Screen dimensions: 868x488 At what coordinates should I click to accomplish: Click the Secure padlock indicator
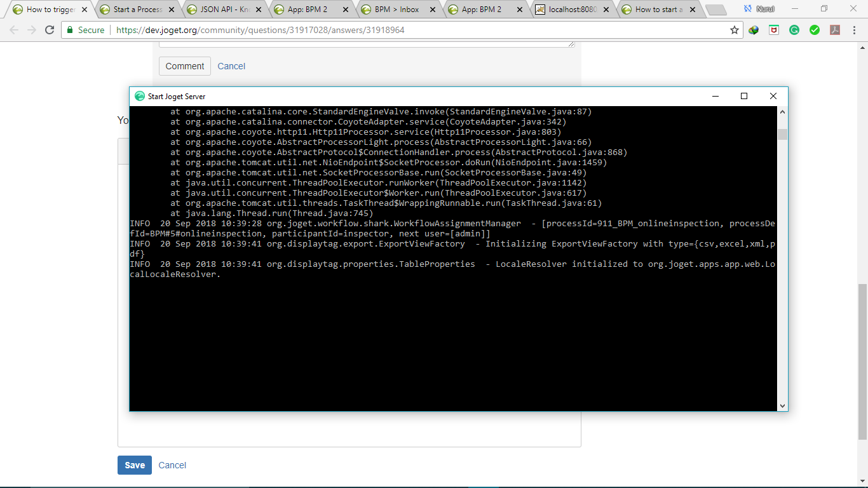pyautogui.click(x=85, y=30)
